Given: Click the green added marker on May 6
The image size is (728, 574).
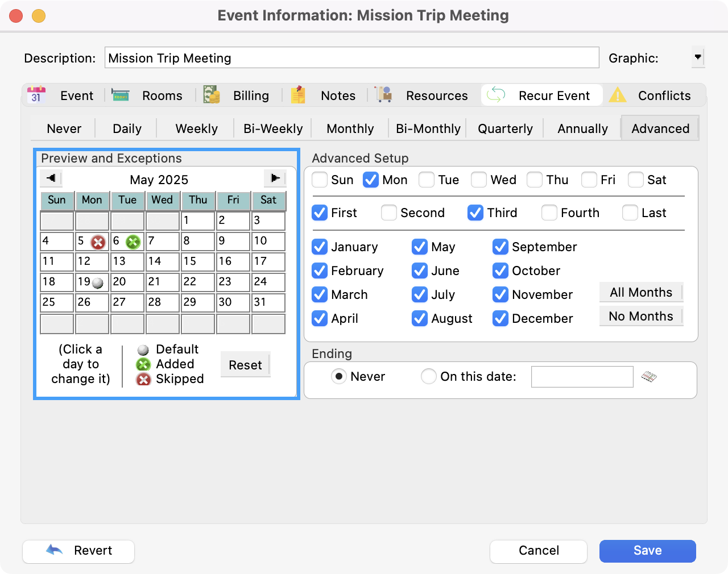Looking at the screenshot, I should pos(133,243).
